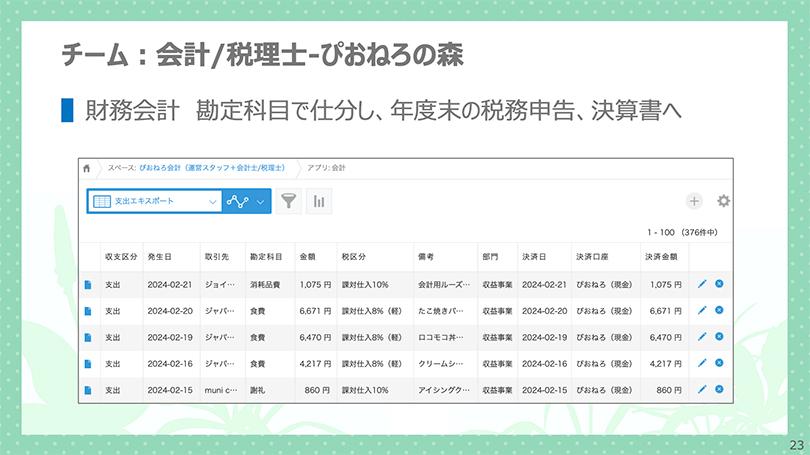Edit the 2024-02-16 record with the pencil icon
The width and height of the screenshot is (810, 455).
pos(702,362)
